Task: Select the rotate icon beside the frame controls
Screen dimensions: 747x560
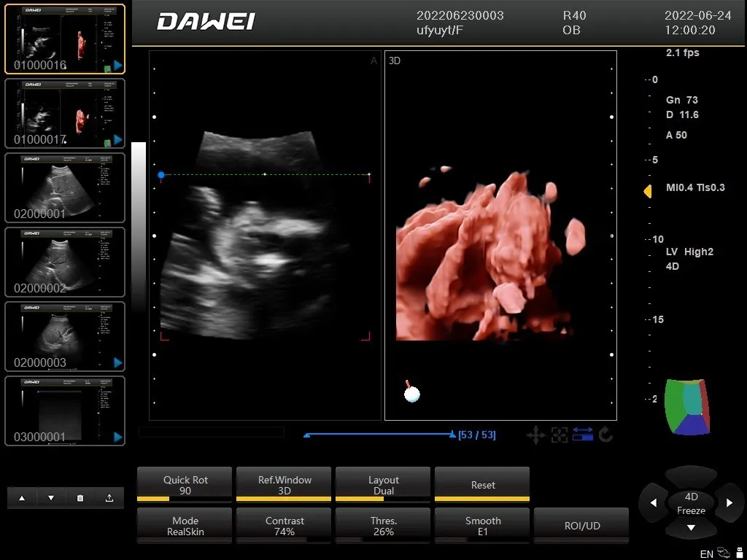Action: 605,435
